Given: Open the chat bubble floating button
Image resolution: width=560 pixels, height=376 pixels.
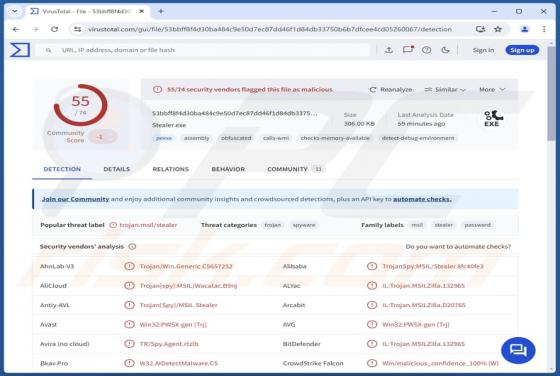Looking at the screenshot, I should tap(518, 350).
